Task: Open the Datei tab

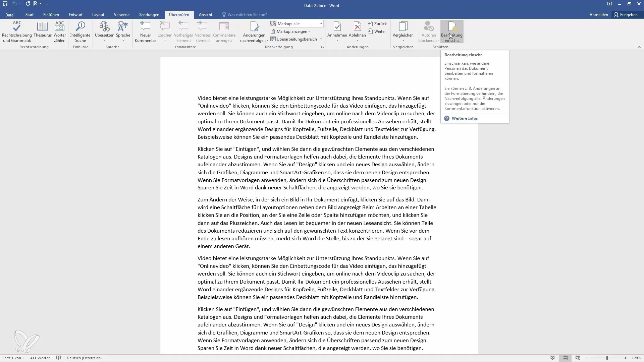Action: click(10, 15)
